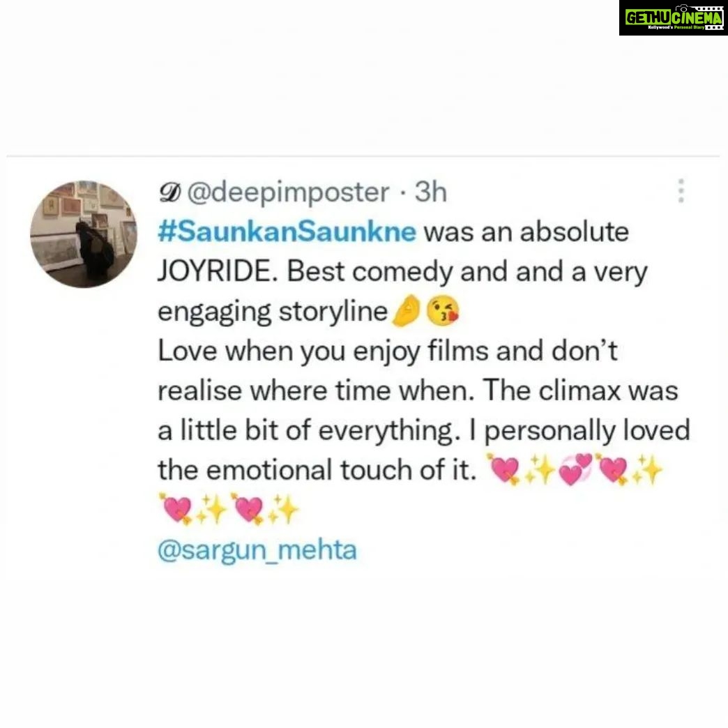Click the last sparkles emoji above @sargun_mehta
The width and height of the screenshot is (728, 728).
[285, 508]
